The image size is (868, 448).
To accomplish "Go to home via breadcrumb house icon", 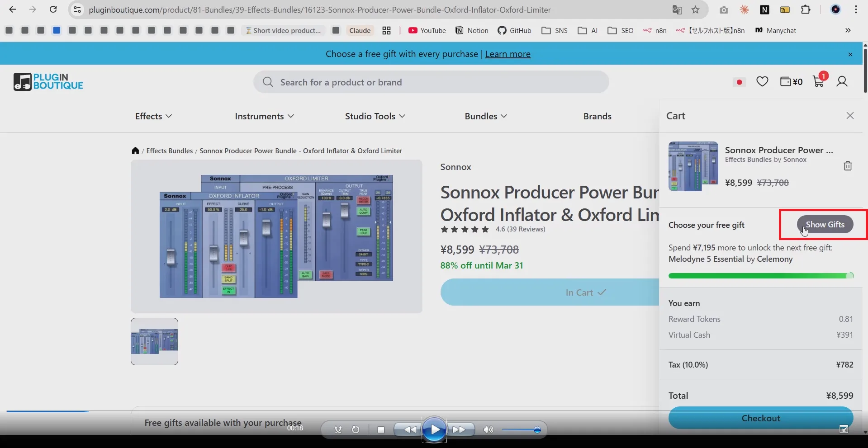I will point(135,151).
